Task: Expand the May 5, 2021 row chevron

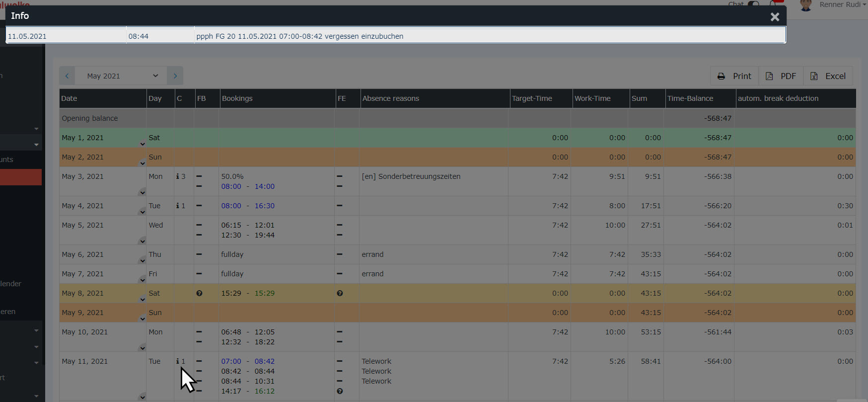Action: point(142,241)
